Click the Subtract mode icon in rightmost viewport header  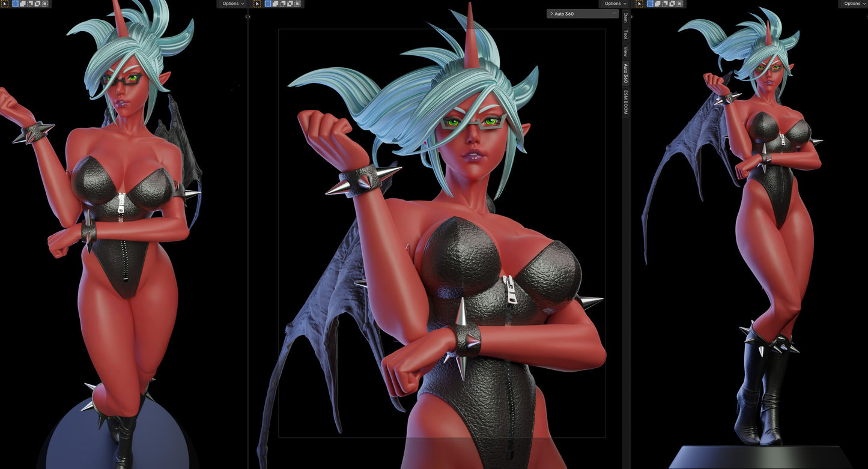point(665,4)
